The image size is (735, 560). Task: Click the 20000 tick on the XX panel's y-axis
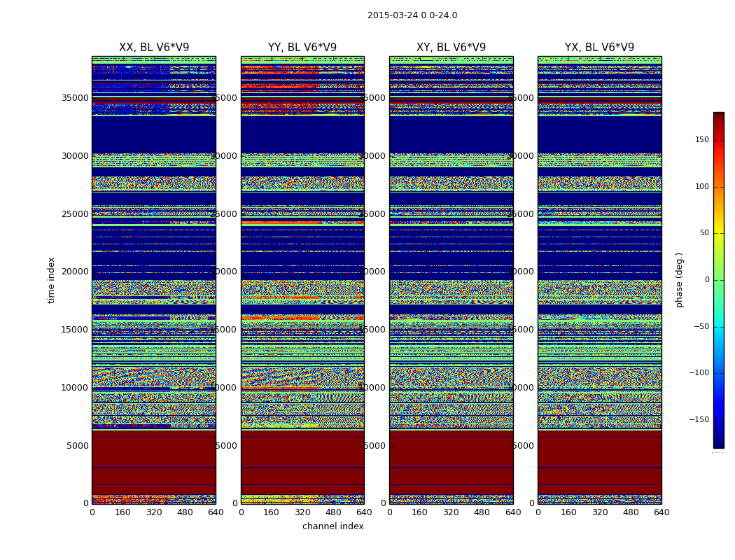point(76,272)
